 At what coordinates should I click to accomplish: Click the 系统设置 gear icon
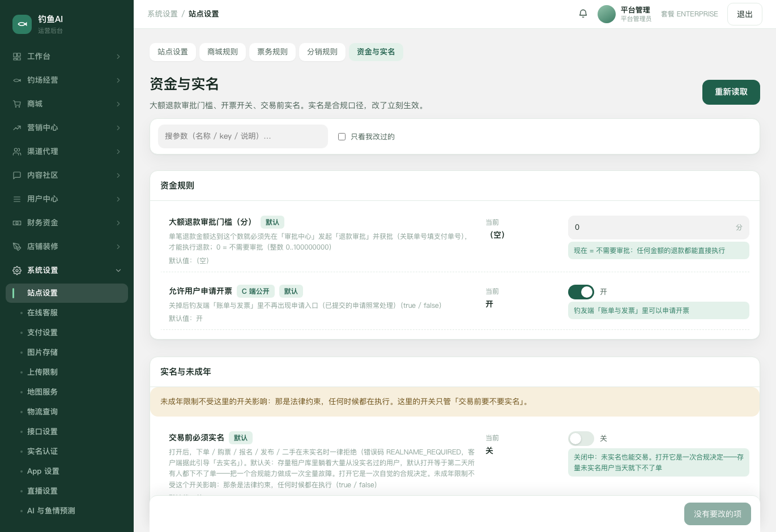click(x=17, y=271)
